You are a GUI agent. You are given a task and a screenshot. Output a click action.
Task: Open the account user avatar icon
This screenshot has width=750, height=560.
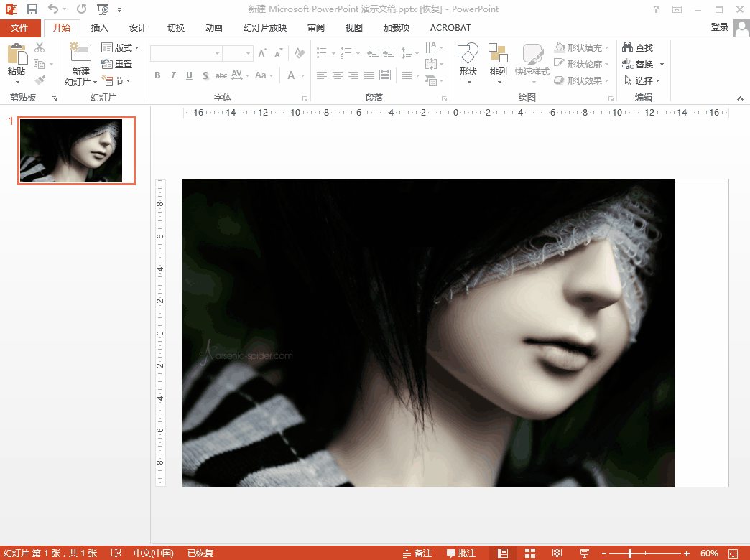[742, 28]
